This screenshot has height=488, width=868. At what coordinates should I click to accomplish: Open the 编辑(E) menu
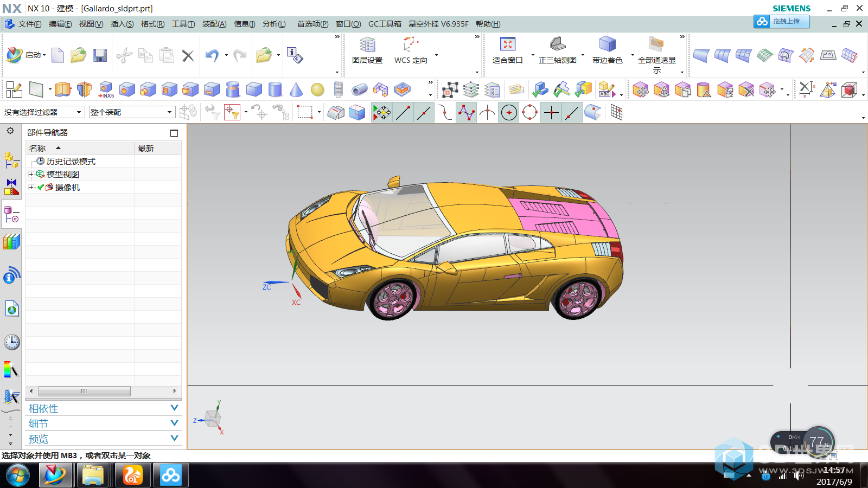pos(60,24)
